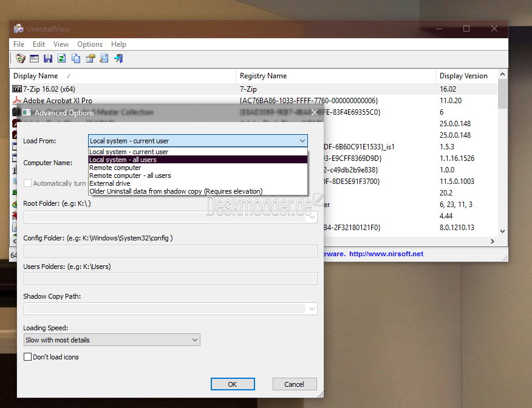The image size is (532, 408).
Task: Click the version cell '4.44'
Action: point(446,216)
